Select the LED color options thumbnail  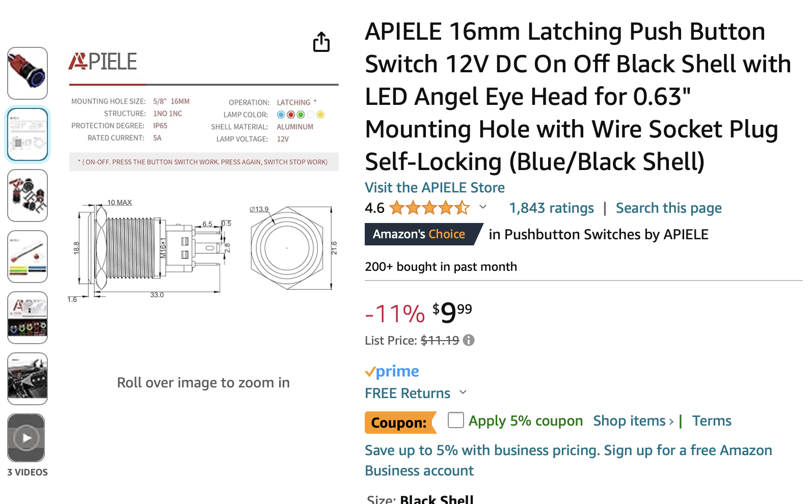click(x=28, y=318)
